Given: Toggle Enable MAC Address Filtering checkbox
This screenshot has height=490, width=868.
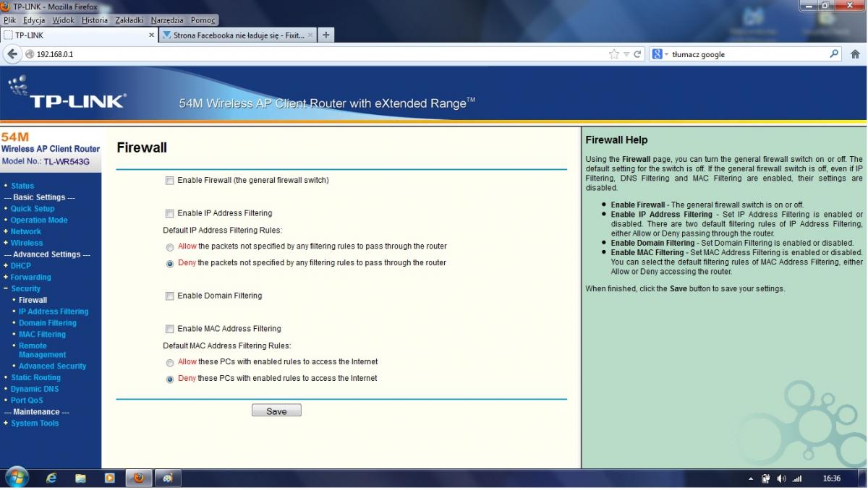Looking at the screenshot, I should click(170, 329).
